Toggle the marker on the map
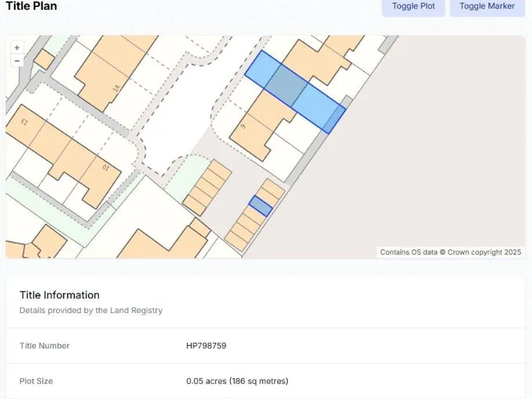The image size is (532, 399). click(487, 6)
